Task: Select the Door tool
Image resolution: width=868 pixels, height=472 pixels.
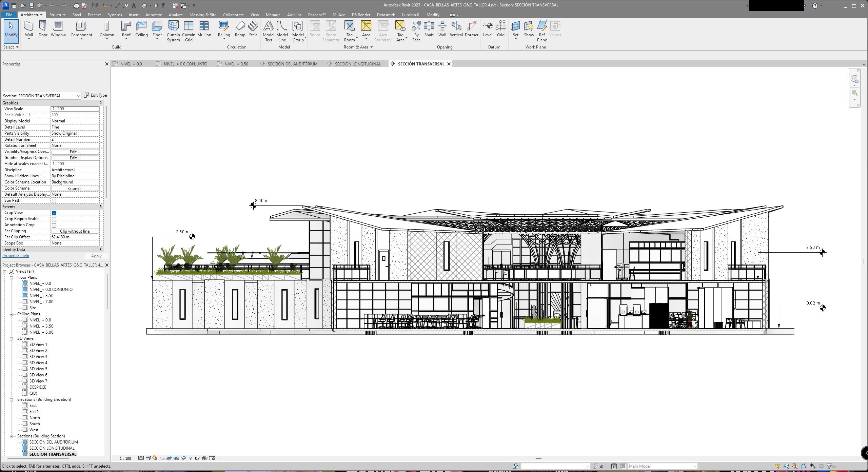Action: [x=43, y=29]
